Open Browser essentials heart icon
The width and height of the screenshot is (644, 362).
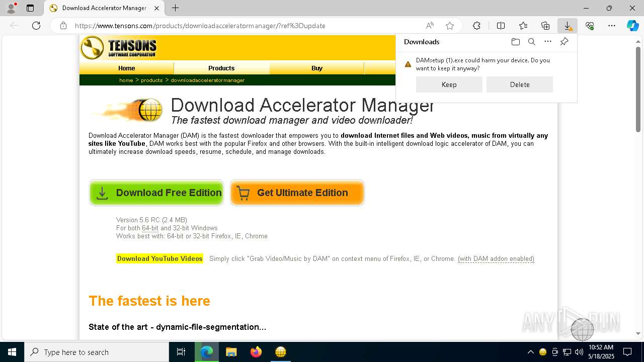590,26
